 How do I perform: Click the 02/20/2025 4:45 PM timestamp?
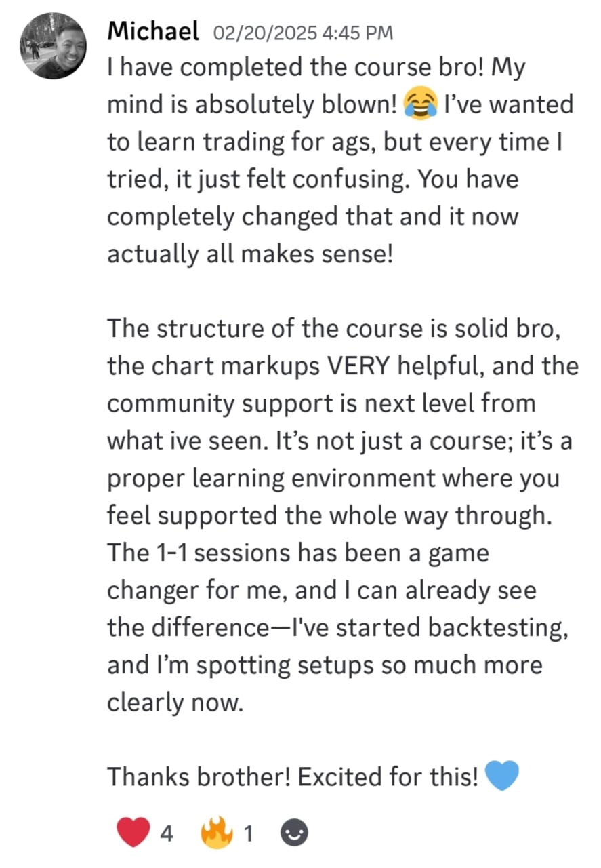point(303,33)
